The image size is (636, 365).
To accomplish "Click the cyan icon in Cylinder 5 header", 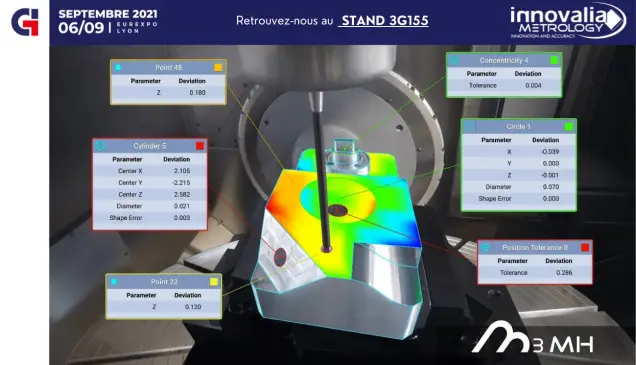I will coord(100,146).
